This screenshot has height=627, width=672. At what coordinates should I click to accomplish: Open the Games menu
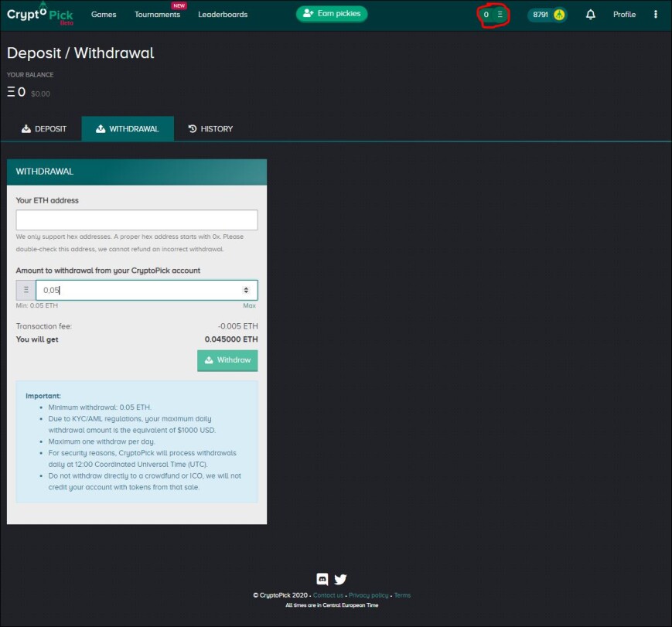tap(104, 15)
